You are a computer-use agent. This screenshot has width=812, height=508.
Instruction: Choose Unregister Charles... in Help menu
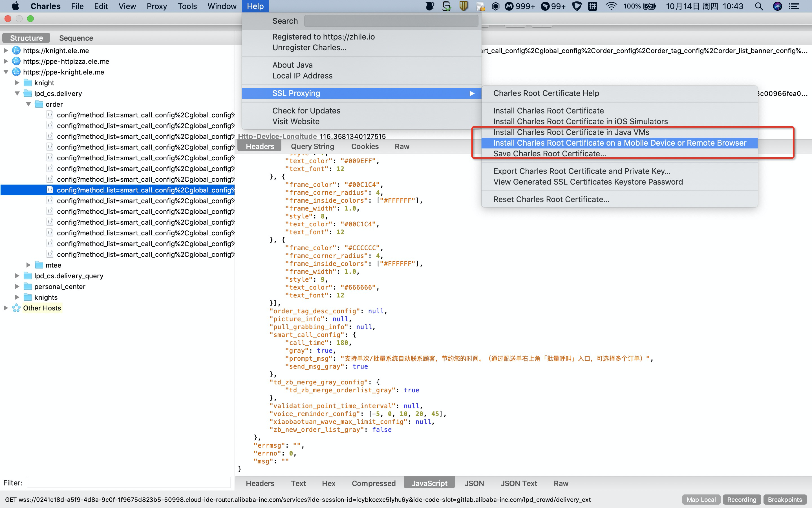click(361, 47)
